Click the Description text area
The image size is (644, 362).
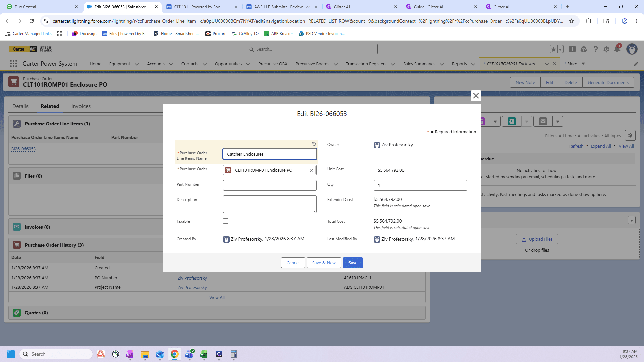(x=270, y=204)
